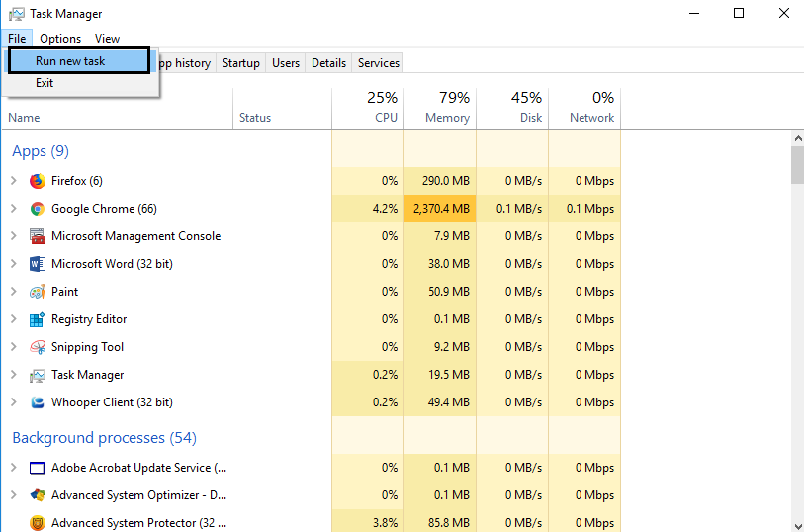The image size is (804, 532).
Task: Click the Snipping Tool scissors icon
Action: [38, 347]
